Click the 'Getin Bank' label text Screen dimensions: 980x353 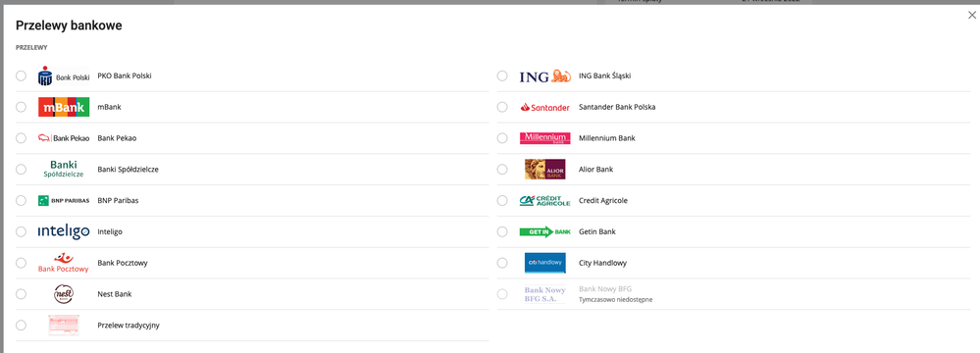597,231
